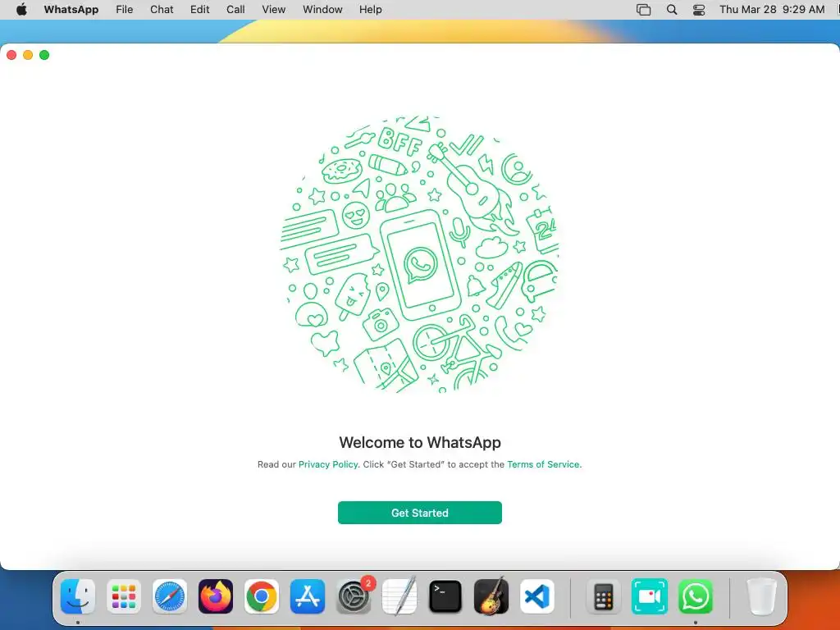This screenshot has width=840, height=630.
Task: Open the Apple menu
Action: (21, 10)
